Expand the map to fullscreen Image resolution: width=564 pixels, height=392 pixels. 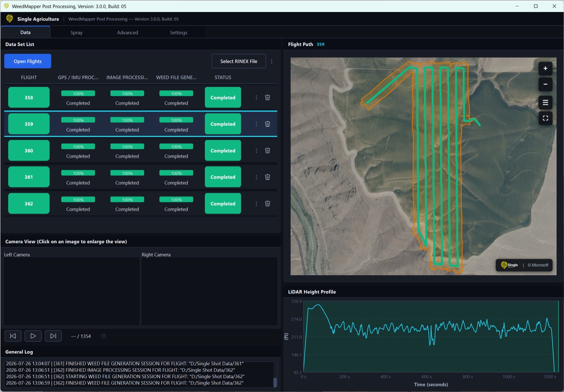[545, 118]
